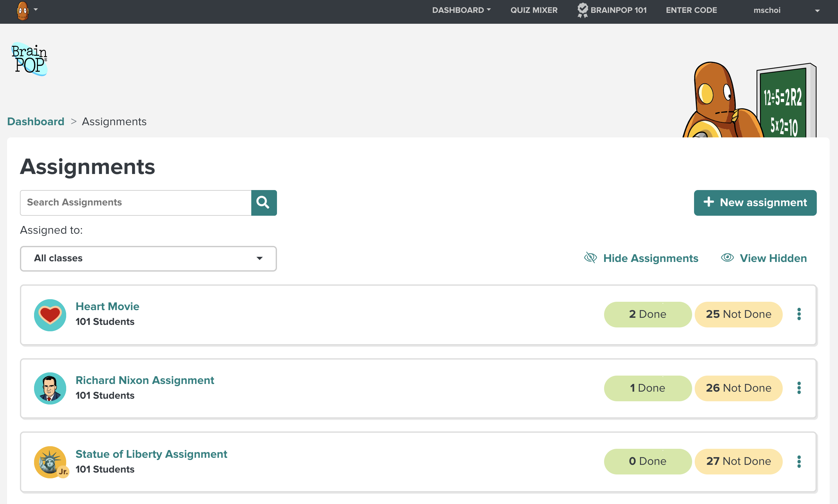
Task: Click the 2 Done badge for Heart Movie
Action: point(648,314)
